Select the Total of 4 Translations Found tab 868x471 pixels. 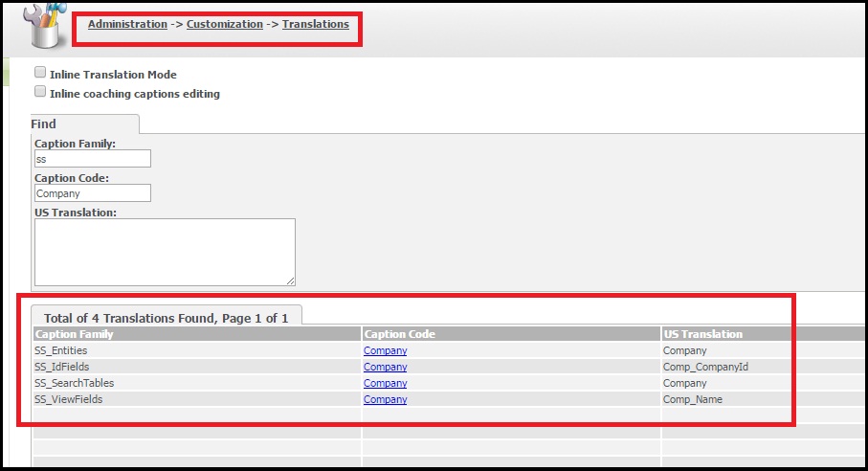click(x=167, y=316)
